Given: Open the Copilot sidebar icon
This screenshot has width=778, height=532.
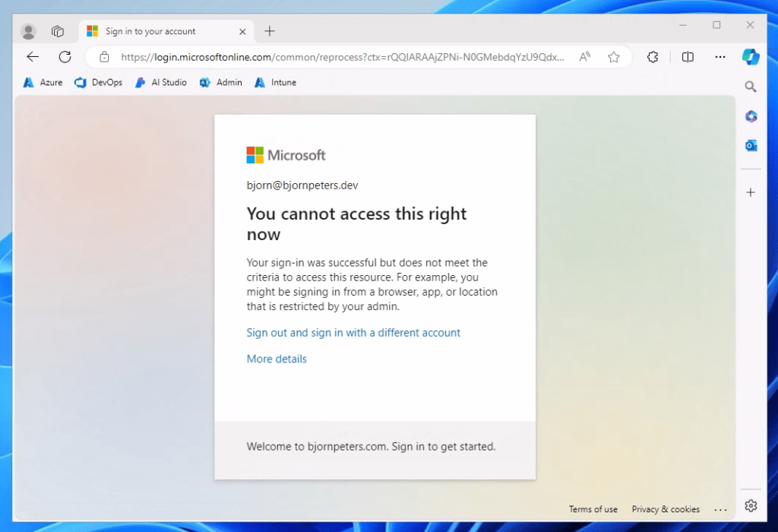Looking at the screenshot, I should pyautogui.click(x=751, y=57).
